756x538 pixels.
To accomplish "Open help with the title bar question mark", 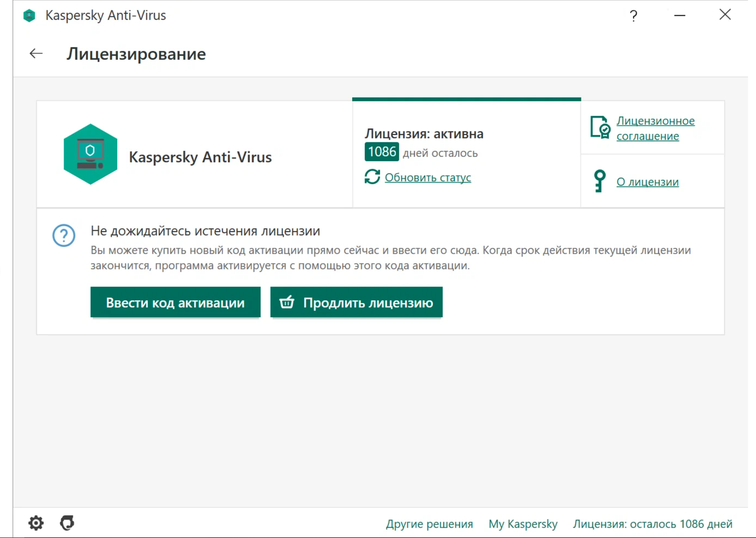I will tap(634, 16).
